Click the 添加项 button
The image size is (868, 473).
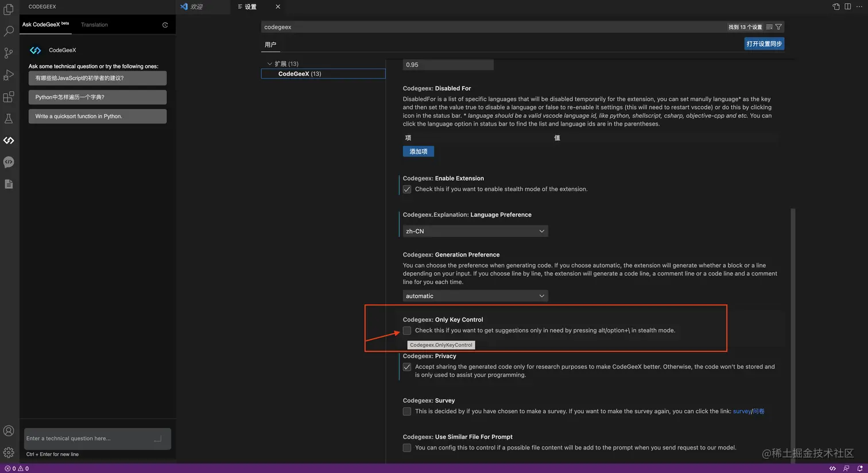tap(418, 152)
